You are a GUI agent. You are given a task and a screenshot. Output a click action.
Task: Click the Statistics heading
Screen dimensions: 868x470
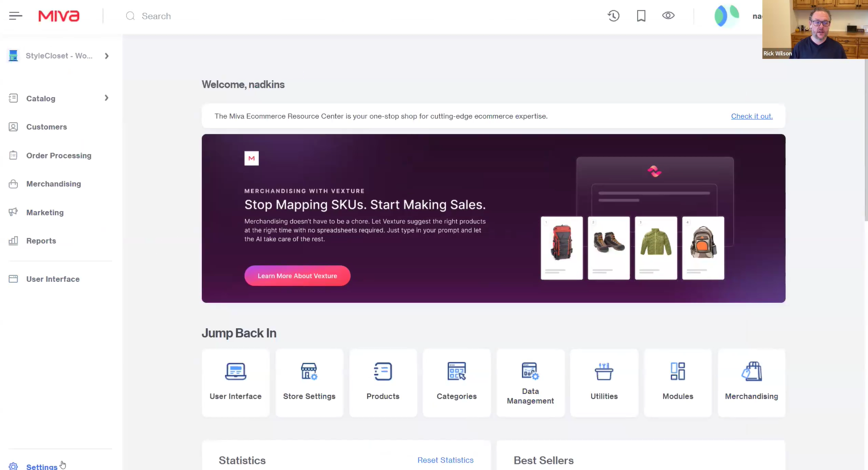point(242,460)
